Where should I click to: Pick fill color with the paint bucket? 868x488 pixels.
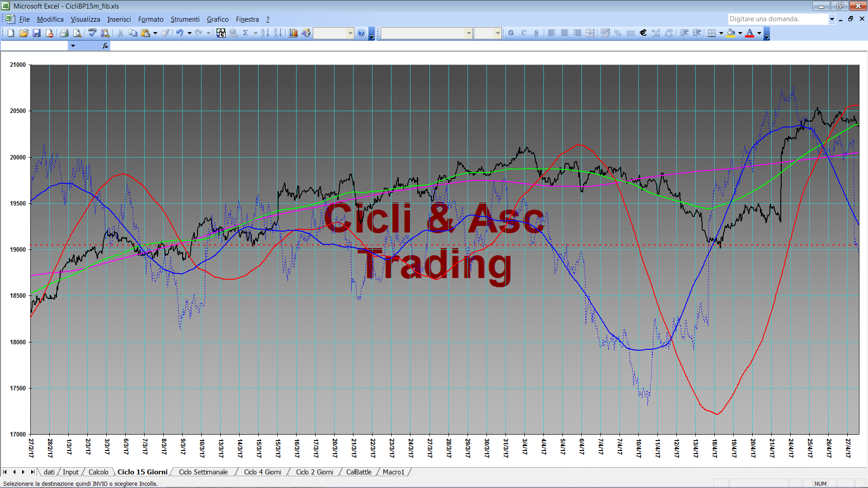tap(731, 33)
